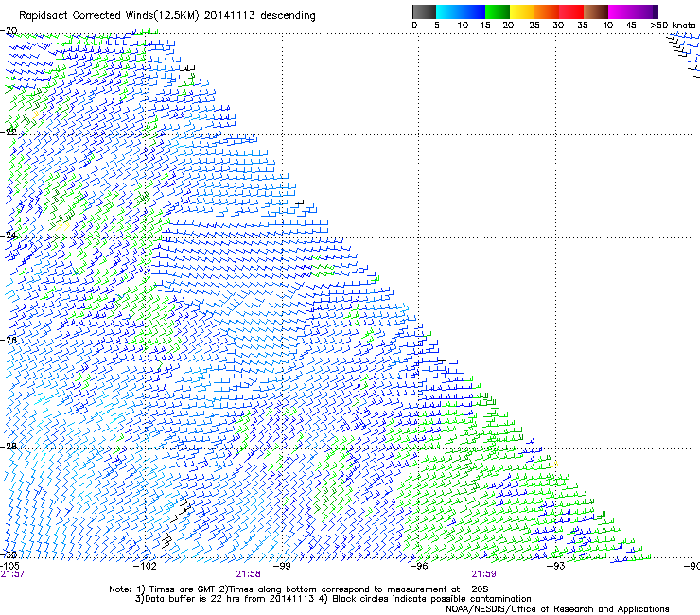Viewport: 700px width, 615px height.
Task: Click the latitude axis label '-30'
Action: pos(9,554)
